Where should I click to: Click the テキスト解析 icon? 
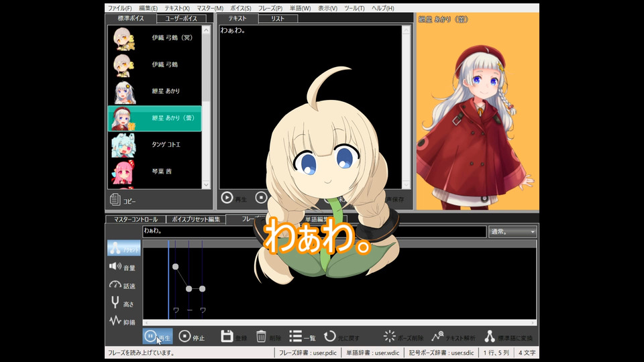(x=437, y=336)
